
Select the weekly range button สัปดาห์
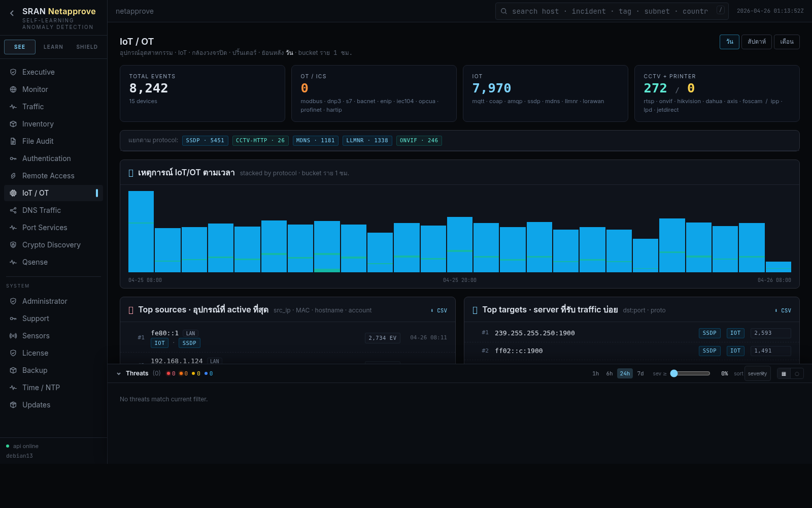756,42
